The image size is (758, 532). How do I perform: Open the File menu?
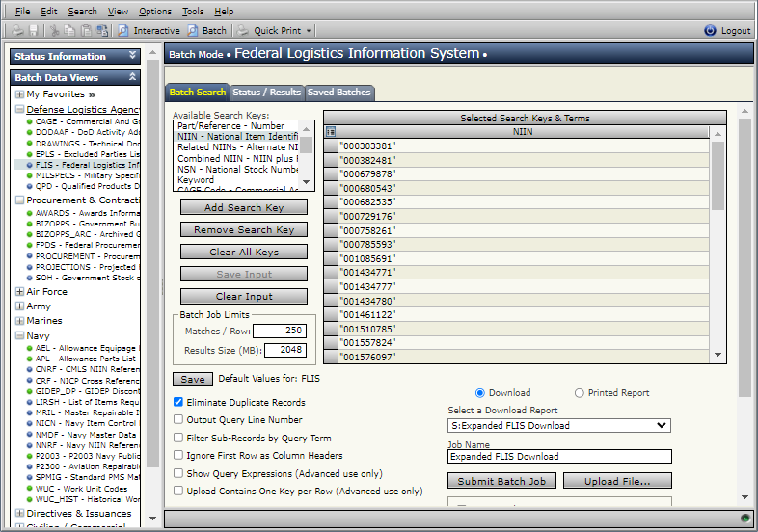click(22, 12)
